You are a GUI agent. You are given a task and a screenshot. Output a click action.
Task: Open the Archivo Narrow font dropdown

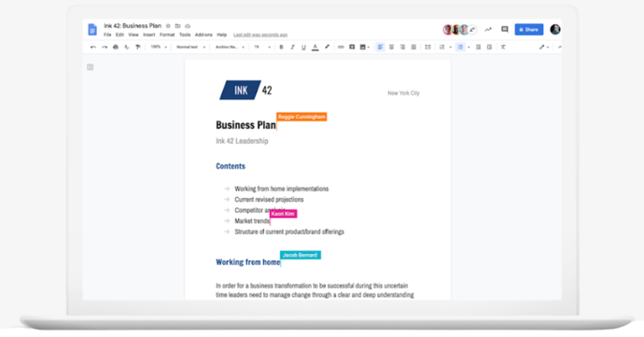click(230, 48)
